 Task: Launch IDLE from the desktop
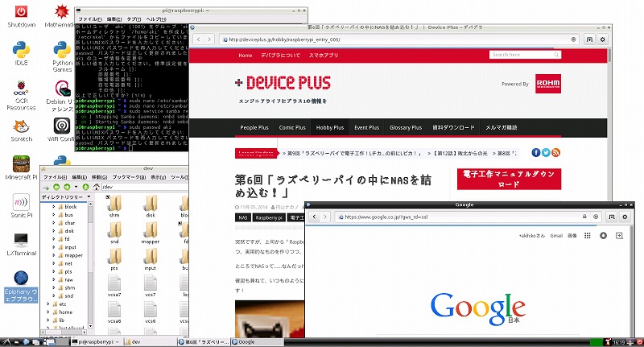[x=21, y=54]
